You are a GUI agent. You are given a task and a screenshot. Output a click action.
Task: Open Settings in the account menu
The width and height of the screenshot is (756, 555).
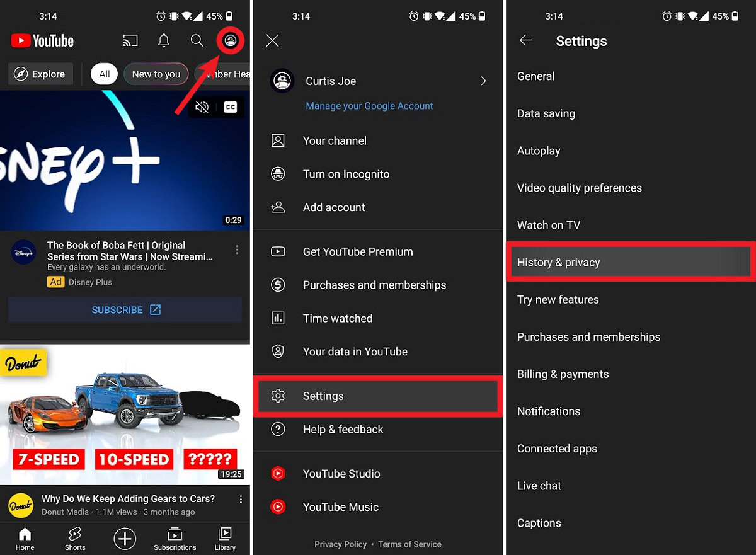click(x=378, y=396)
